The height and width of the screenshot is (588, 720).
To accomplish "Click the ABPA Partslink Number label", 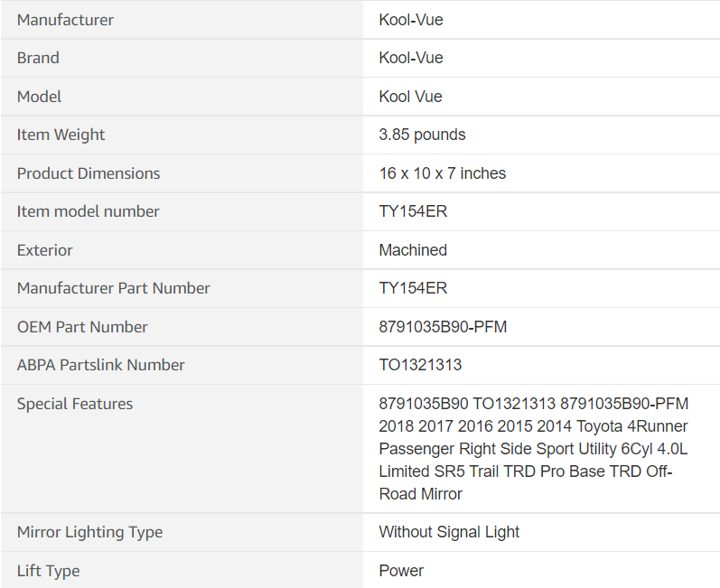I will point(100,365).
